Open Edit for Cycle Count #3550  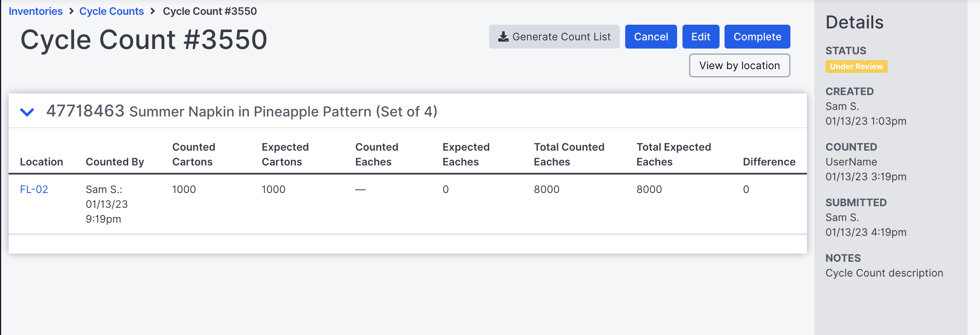pos(701,37)
